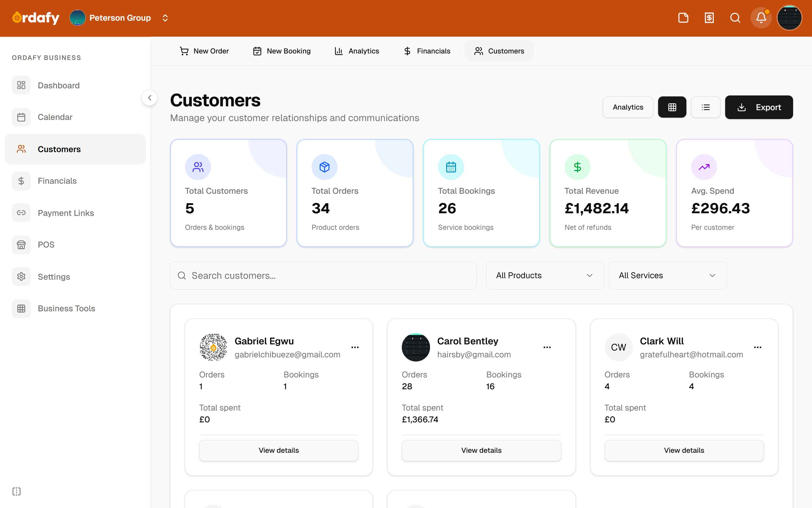Click the Analytics button beside view toggles
812x508 pixels.
(628, 107)
